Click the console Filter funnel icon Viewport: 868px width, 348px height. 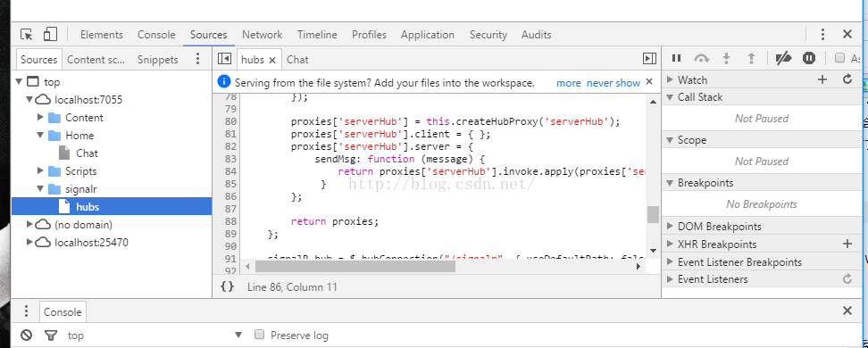click(x=50, y=335)
